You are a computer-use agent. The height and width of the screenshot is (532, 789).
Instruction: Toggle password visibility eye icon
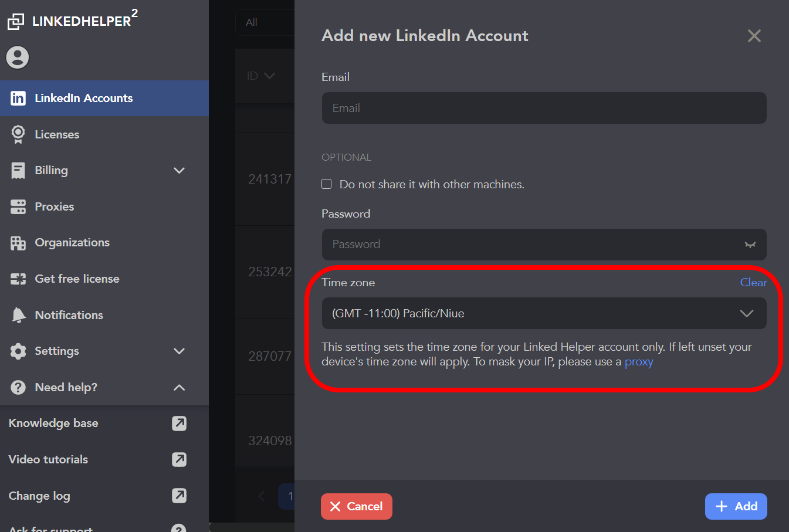[750, 245]
